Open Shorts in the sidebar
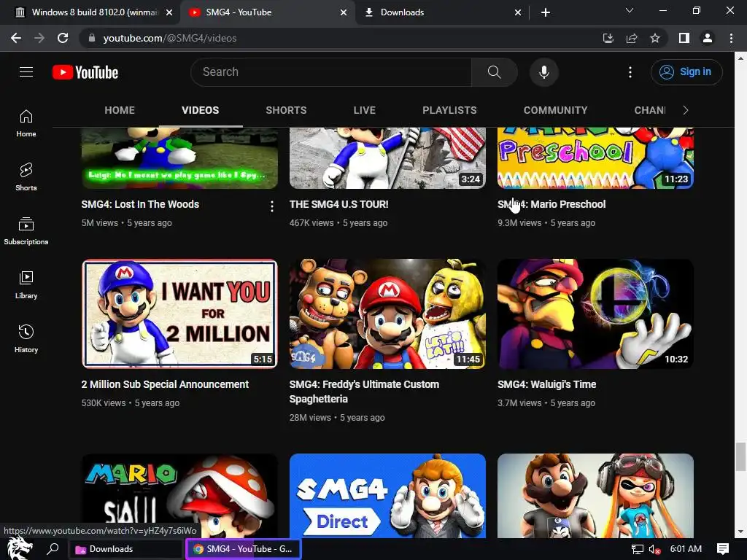Screen dimensions: 747x560 [x=26, y=176]
